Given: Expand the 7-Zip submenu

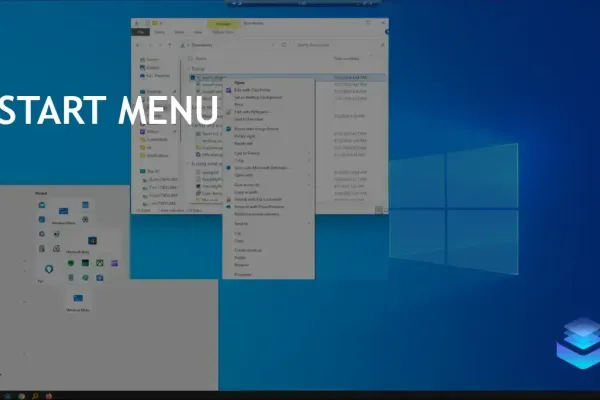Looking at the screenshot, I should (x=268, y=161).
